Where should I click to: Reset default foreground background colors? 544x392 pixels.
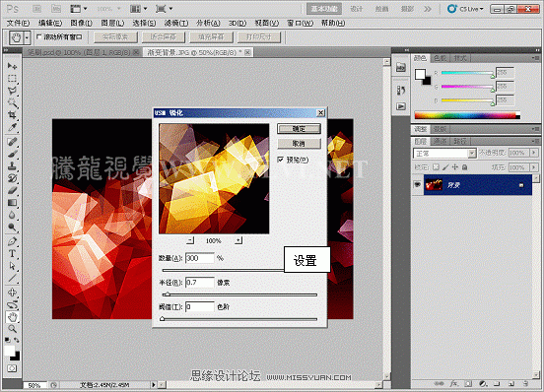point(8,341)
